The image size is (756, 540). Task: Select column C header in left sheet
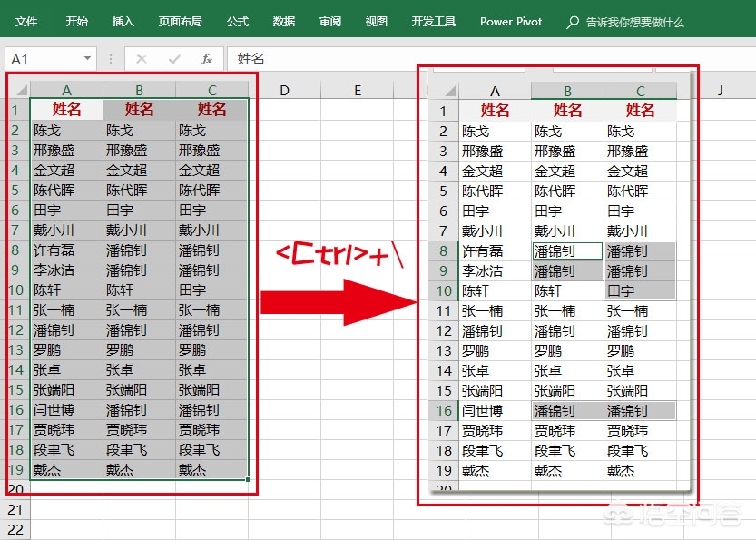click(212, 90)
